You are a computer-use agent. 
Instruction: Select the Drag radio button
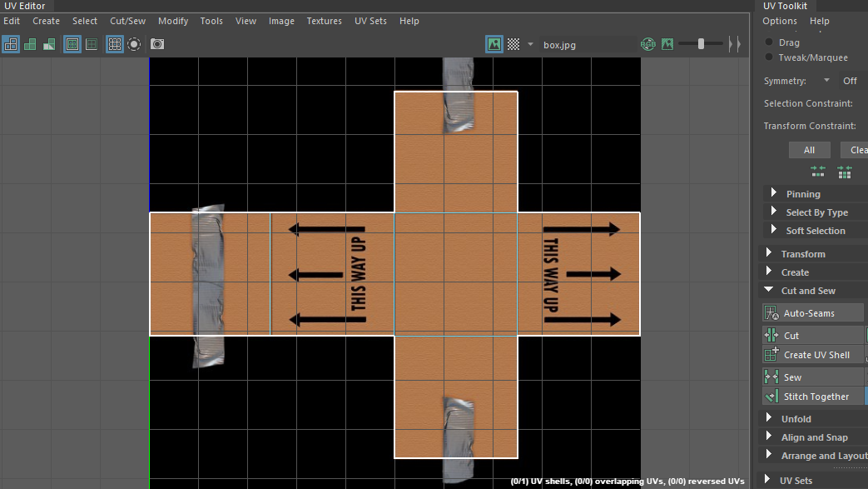[x=769, y=42]
